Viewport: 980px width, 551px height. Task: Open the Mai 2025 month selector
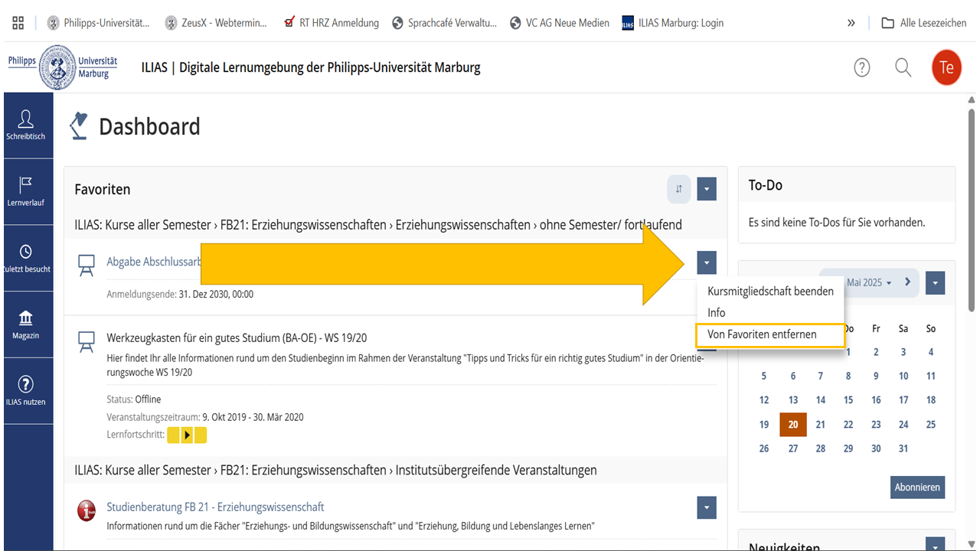tap(868, 282)
